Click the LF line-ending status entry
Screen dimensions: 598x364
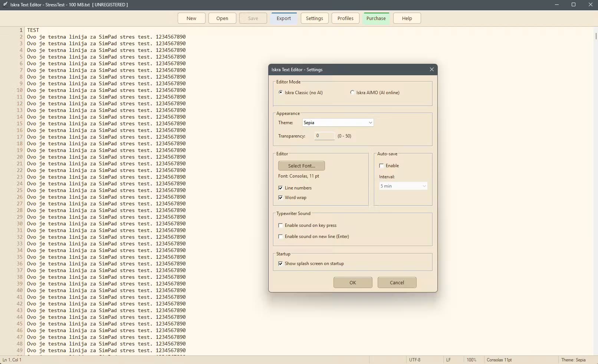click(448, 360)
